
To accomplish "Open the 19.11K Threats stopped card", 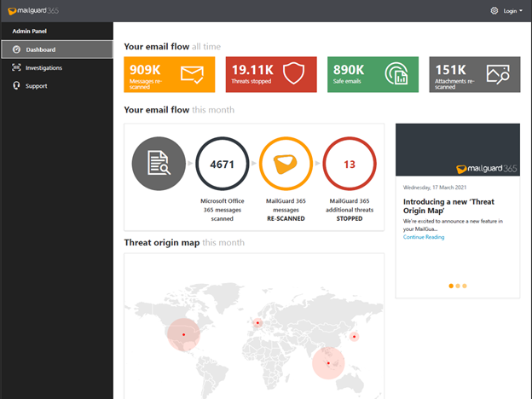I will point(271,74).
